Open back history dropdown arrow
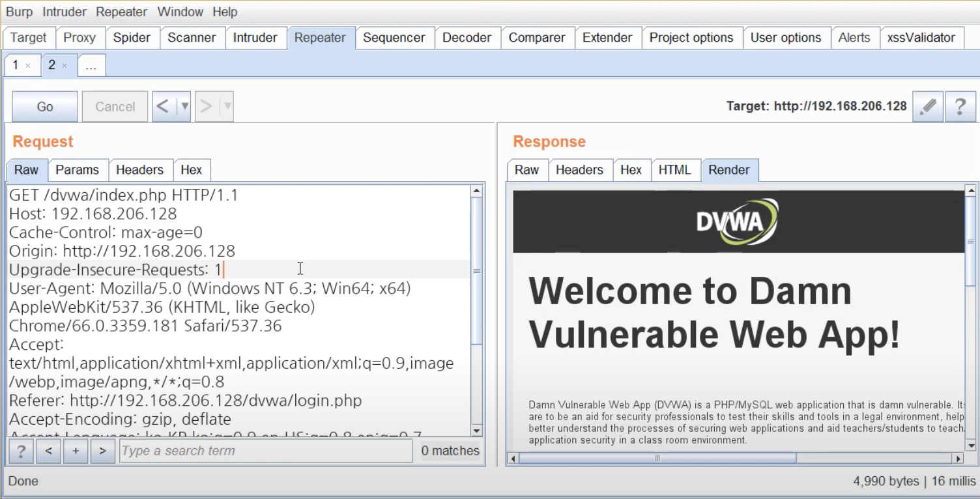 click(184, 106)
